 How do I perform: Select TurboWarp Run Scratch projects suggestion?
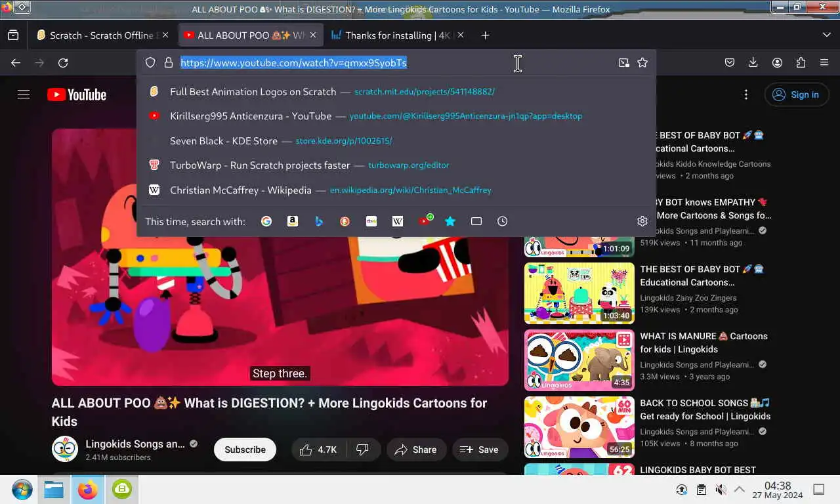pyautogui.click(x=396, y=165)
